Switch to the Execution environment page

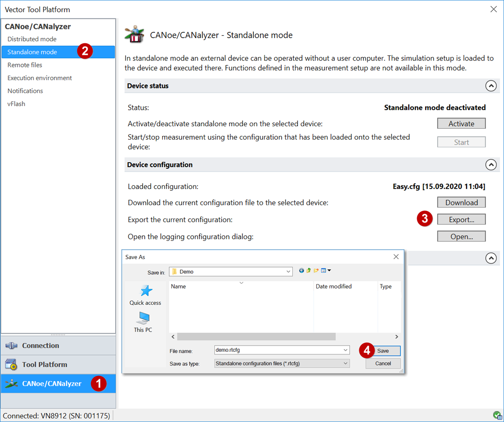(x=40, y=78)
